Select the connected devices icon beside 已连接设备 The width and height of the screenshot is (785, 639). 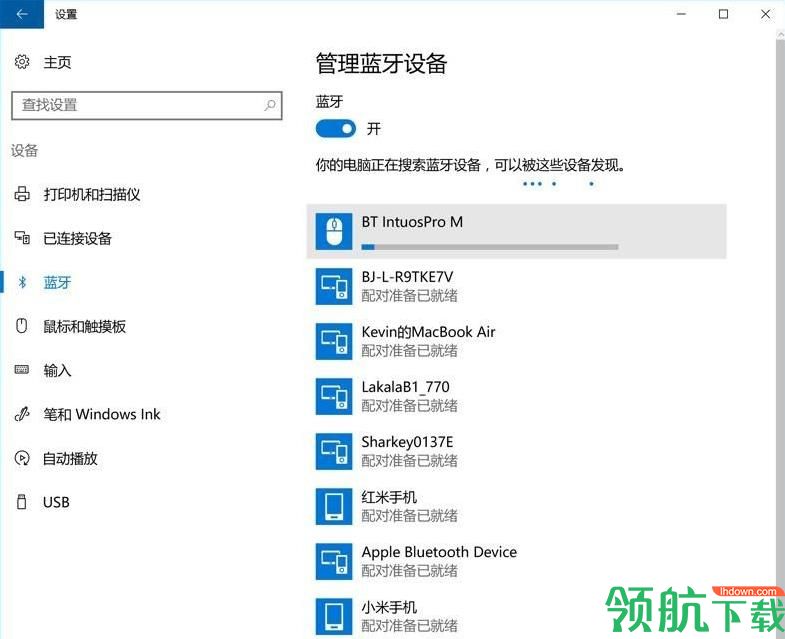[x=22, y=238]
